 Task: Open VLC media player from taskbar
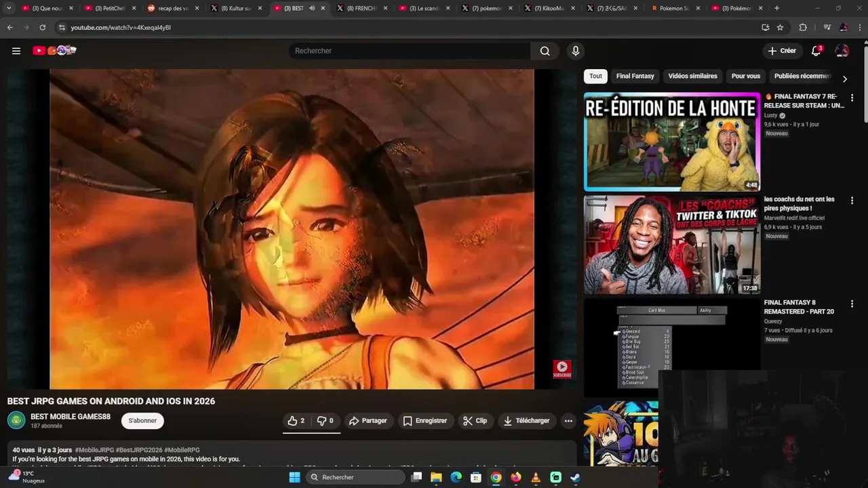[x=536, y=477]
